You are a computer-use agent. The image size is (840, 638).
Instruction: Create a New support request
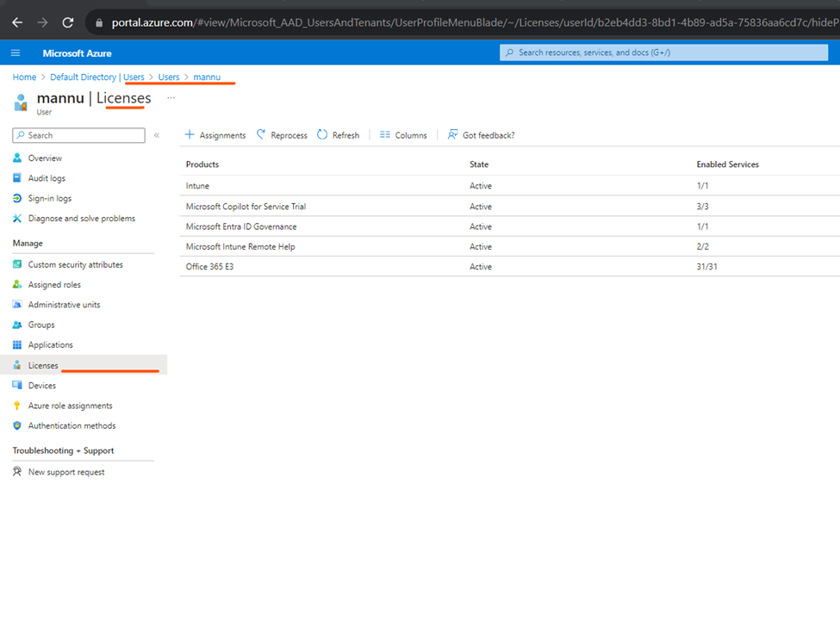point(65,472)
